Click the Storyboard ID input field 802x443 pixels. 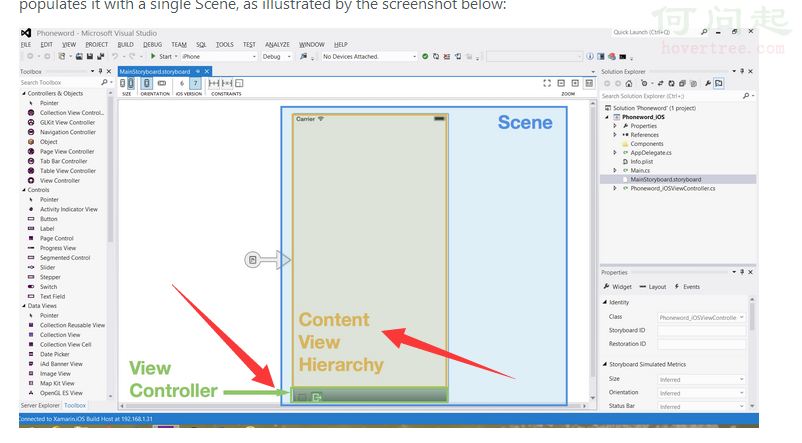coord(702,330)
